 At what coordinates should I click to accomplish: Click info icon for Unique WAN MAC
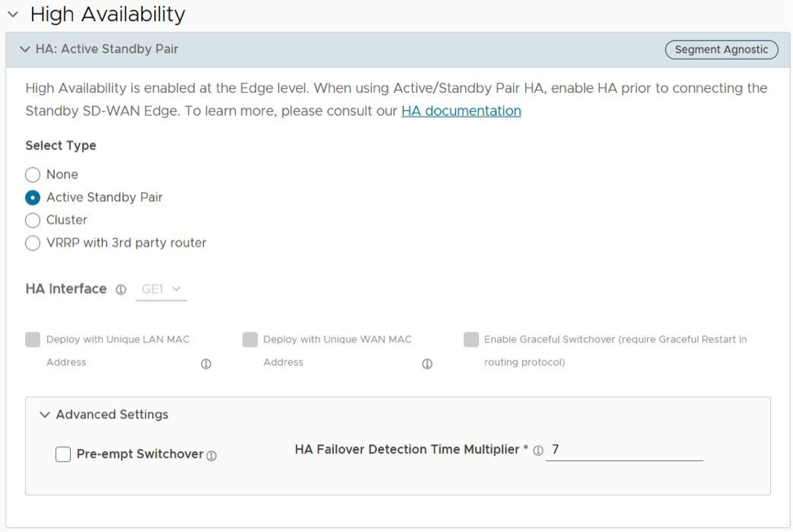tap(427, 364)
